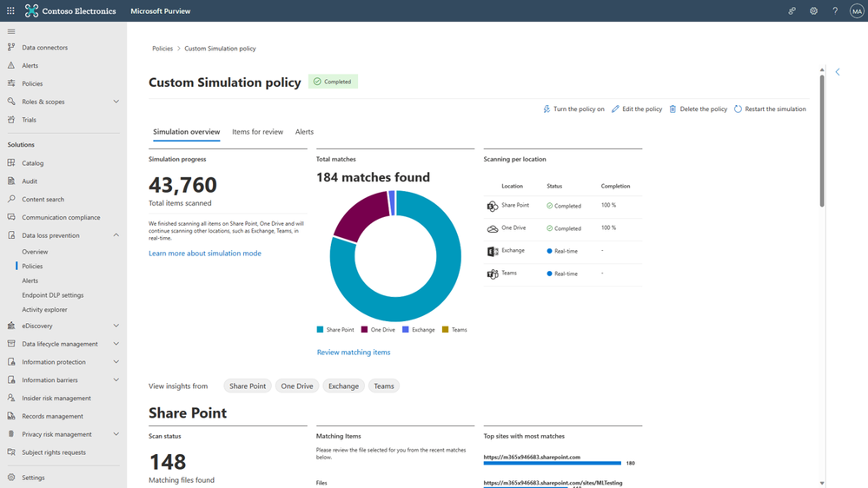Open Overview under Data loss prevention

35,252
